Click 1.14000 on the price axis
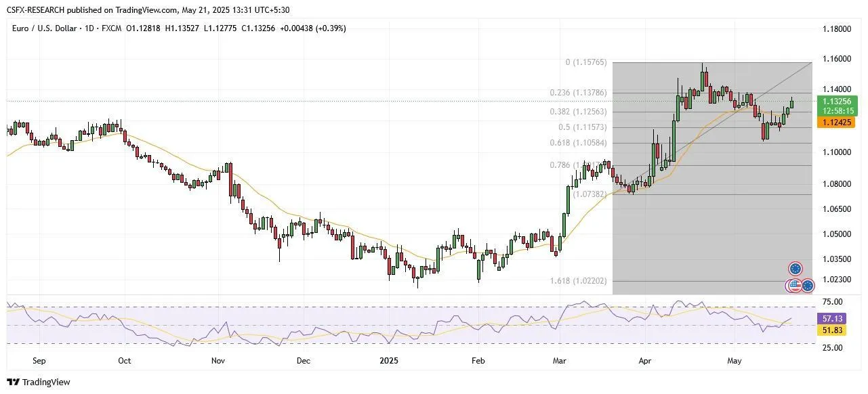This screenshot has height=394, width=868. tap(836, 89)
